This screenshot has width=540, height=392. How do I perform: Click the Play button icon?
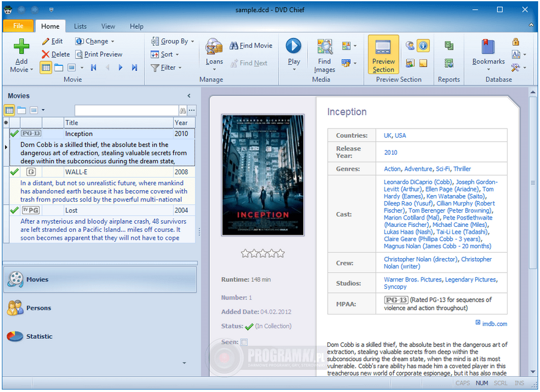pyautogui.click(x=294, y=46)
